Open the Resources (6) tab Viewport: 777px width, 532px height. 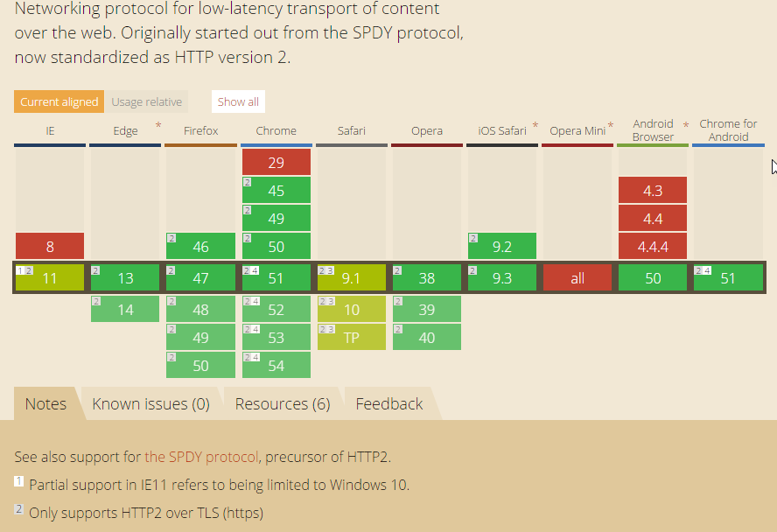coord(283,403)
